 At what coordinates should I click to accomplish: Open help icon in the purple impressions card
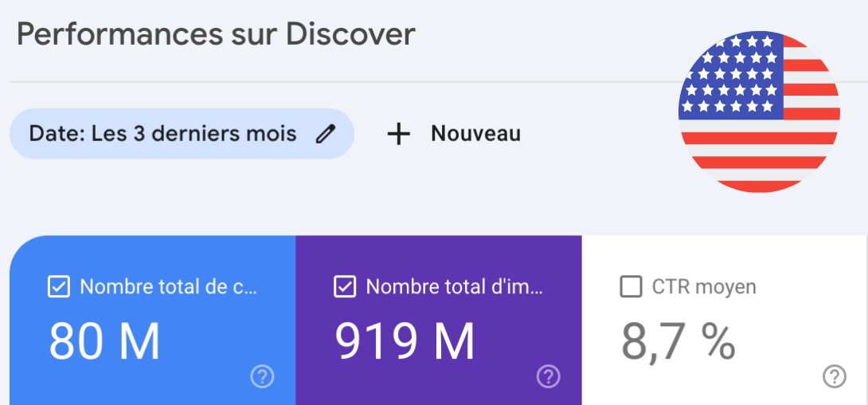pyautogui.click(x=548, y=376)
